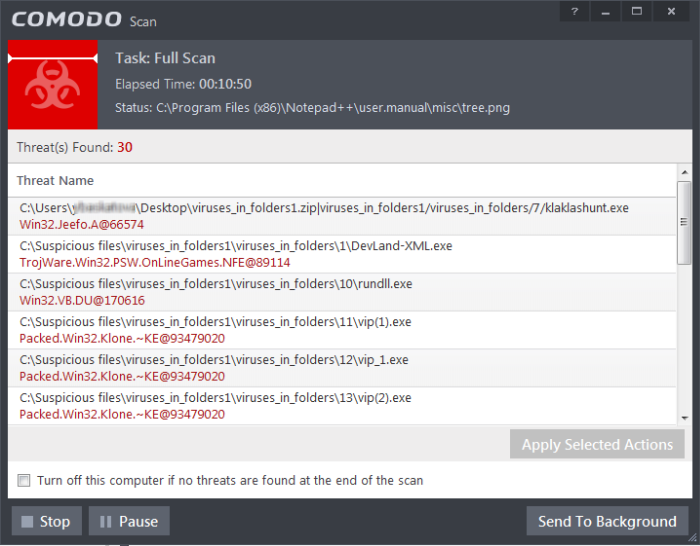Screen dimensions: 700x546
Task: Click the Threat Name column header
Action: [x=55, y=180]
